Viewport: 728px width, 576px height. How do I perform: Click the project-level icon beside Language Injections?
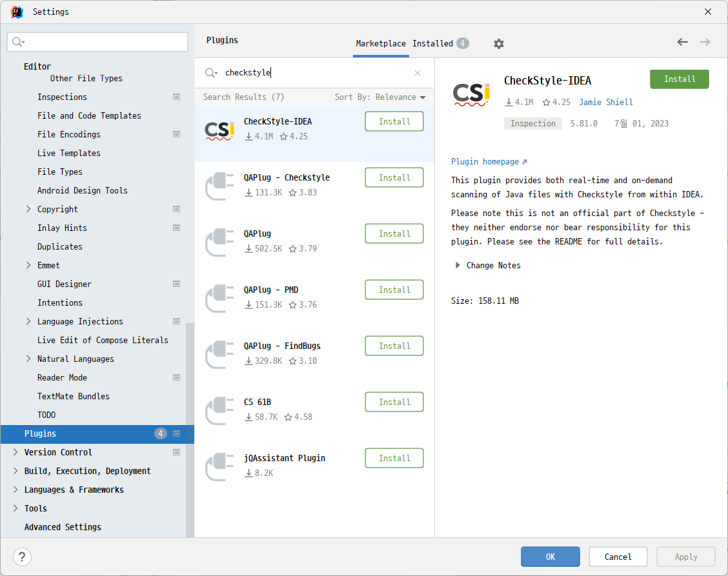176,322
